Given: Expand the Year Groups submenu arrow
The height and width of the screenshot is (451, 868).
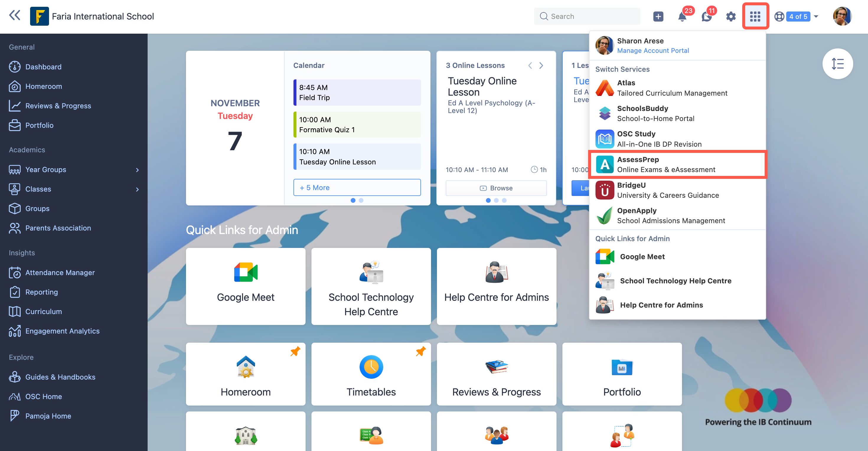Looking at the screenshot, I should pyautogui.click(x=137, y=170).
